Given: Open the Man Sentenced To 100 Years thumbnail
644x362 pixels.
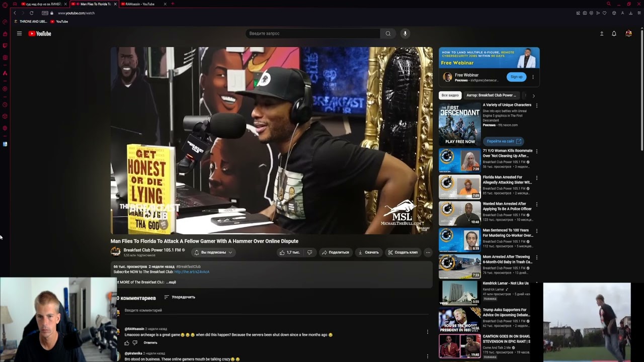Looking at the screenshot, I should (460, 240).
